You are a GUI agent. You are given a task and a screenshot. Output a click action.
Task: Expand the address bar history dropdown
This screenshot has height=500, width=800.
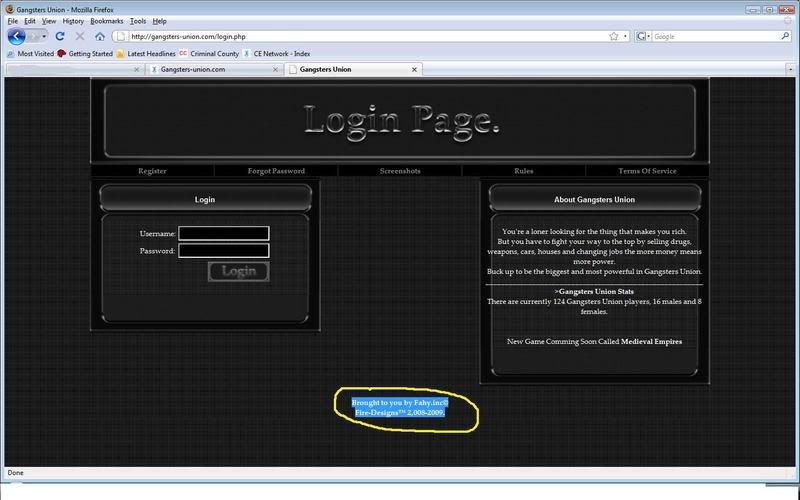[626, 36]
